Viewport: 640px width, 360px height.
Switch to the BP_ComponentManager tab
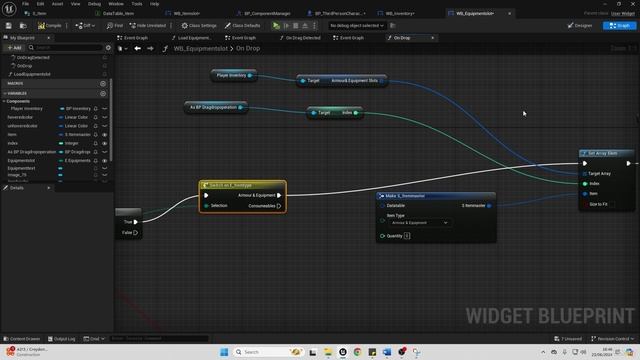coord(267,13)
